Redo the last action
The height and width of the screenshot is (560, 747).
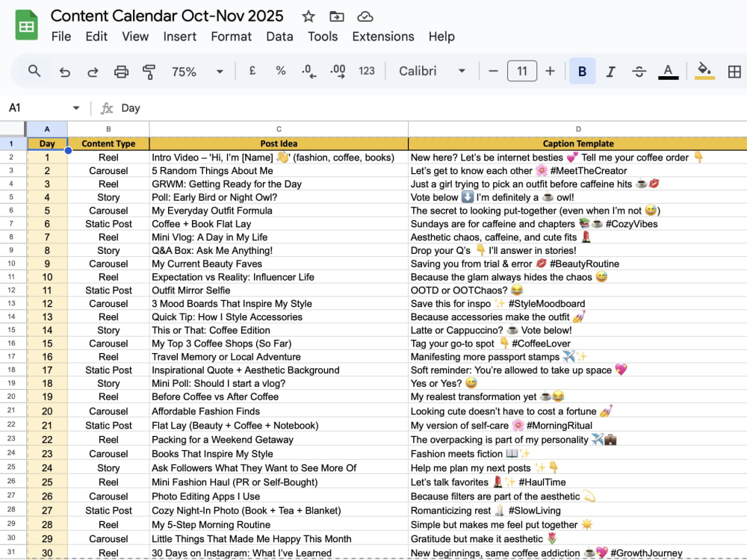(x=93, y=72)
